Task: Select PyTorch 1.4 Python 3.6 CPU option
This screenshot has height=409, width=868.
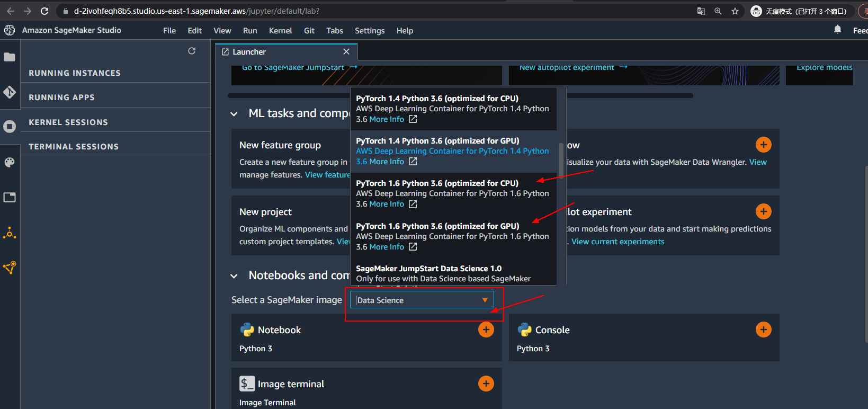Action: (453, 109)
